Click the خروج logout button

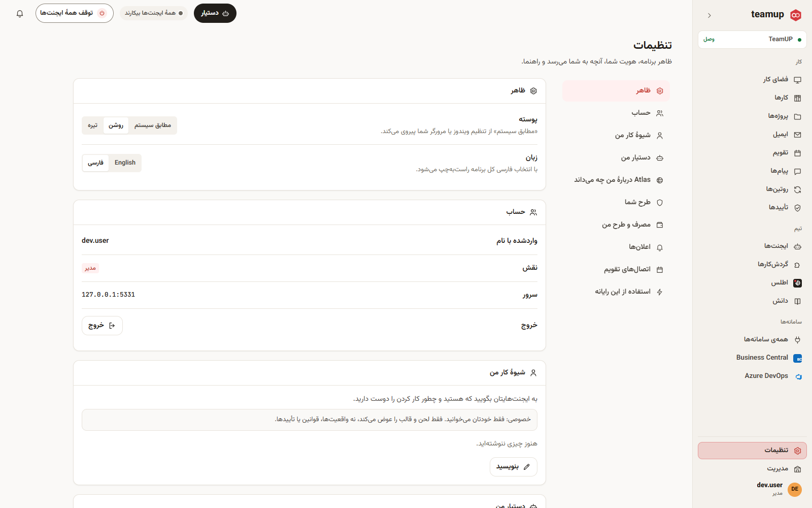(x=102, y=326)
